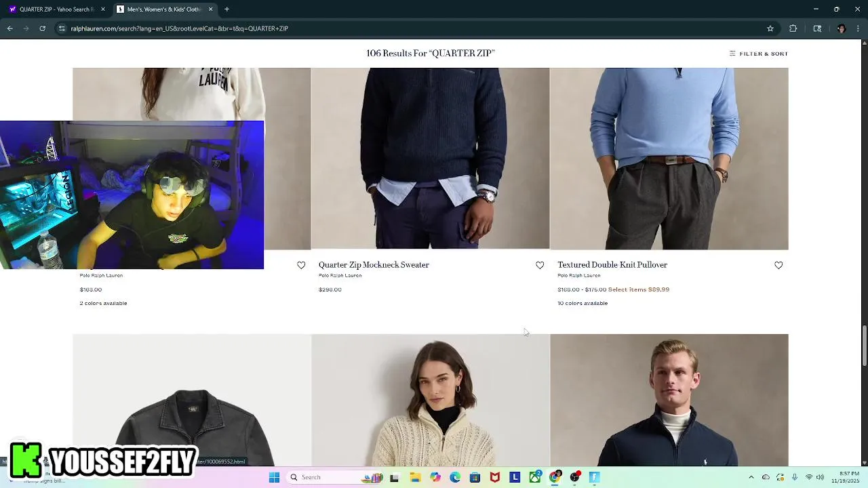This screenshot has width=868, height=488.
Task: Open the Textured Double Knit Pullover title link
Action: coord(612,265)
